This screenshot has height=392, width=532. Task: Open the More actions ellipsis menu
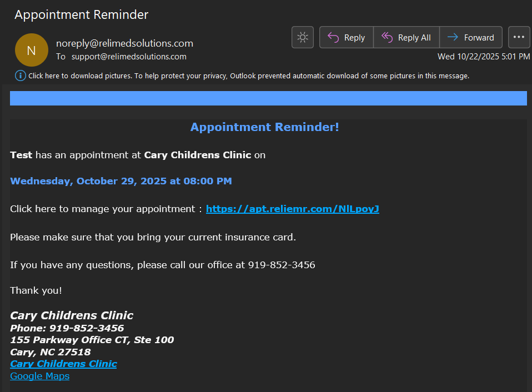coord(519,37)
